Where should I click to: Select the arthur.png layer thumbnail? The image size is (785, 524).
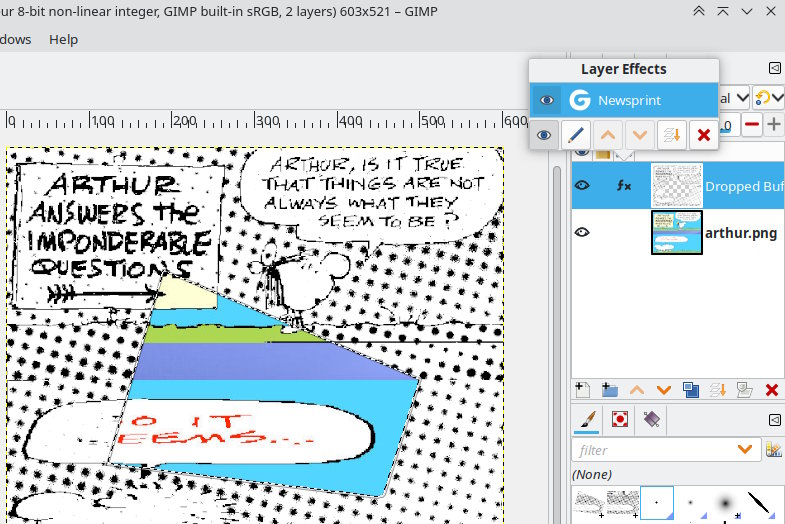(677, 232)
